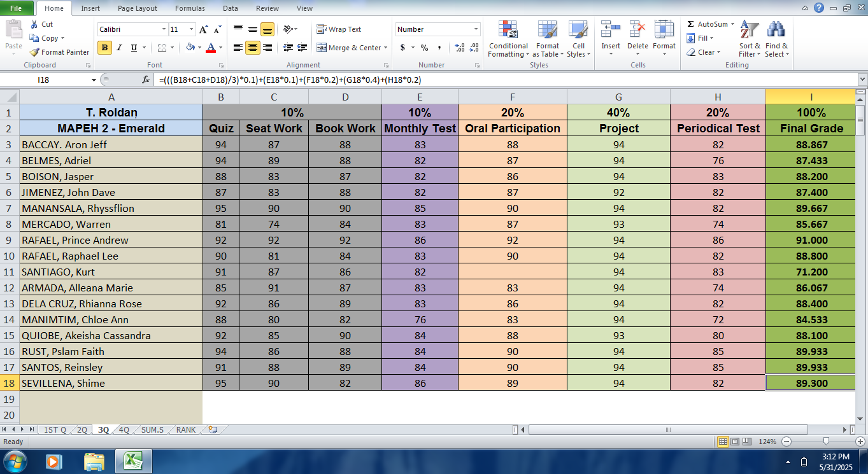Screen dimensions: 868x474
Task: Select the Format Painter brush
Action: (34, 52)
